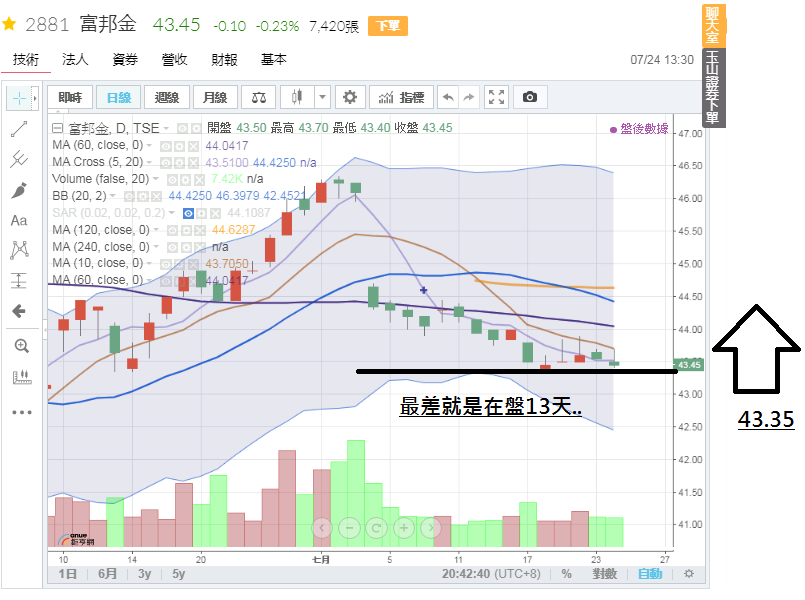Expand the cursor tool options arrow

tap(35, 98)
